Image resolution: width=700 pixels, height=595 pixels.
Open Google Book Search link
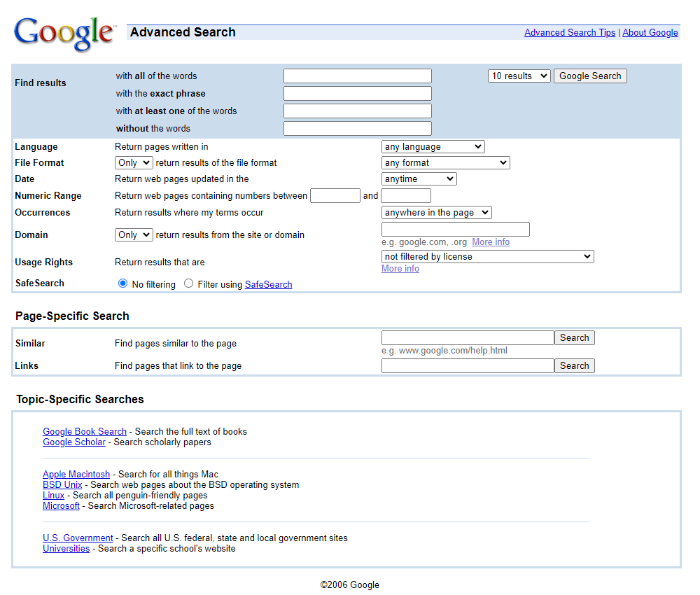(x=85, y=432)
